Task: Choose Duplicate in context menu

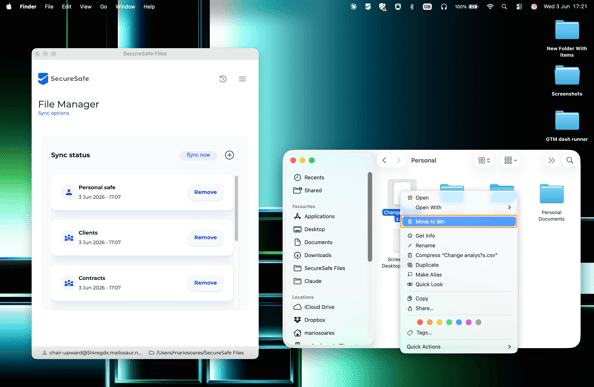Action: 459,265
